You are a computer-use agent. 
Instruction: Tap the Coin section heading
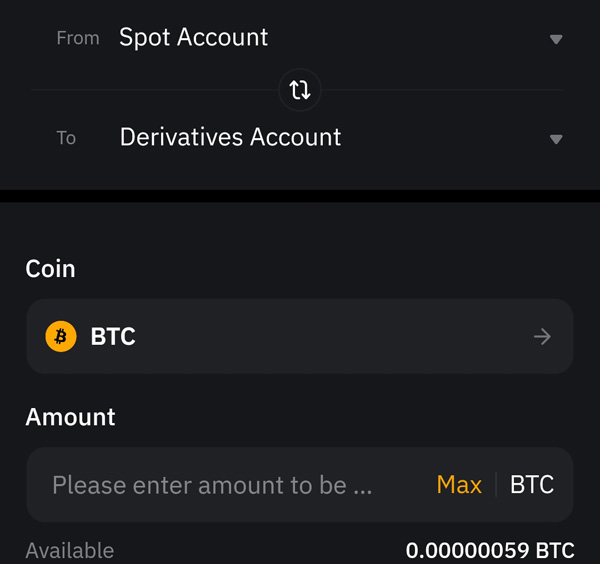51,269
